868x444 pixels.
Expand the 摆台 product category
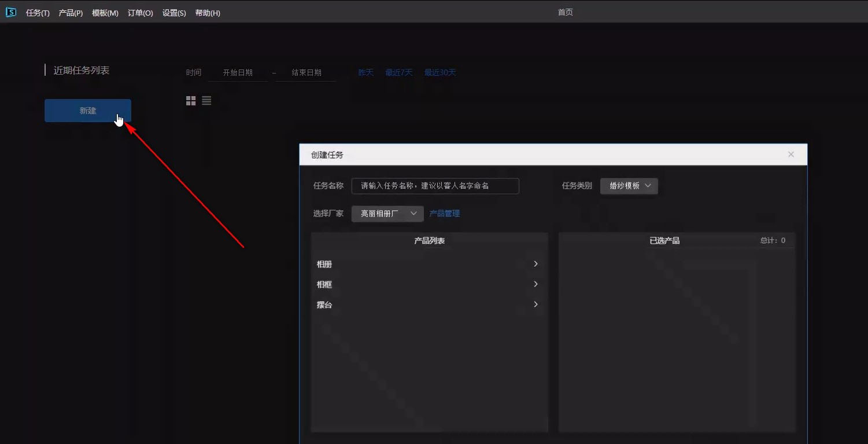pos(429,304)
